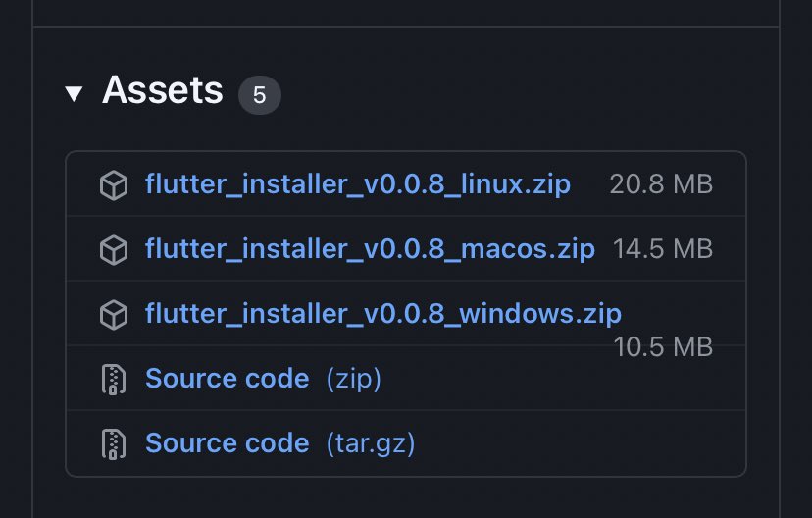Download Source code (zip)
Image resolution: width=812 pixels, height=518 pixels.
[x=263, y=379]
